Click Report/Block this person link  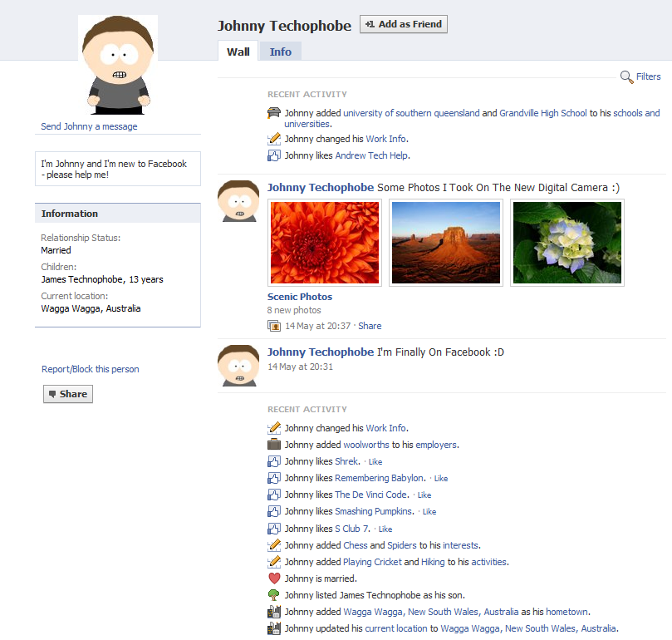click(91, 369)
